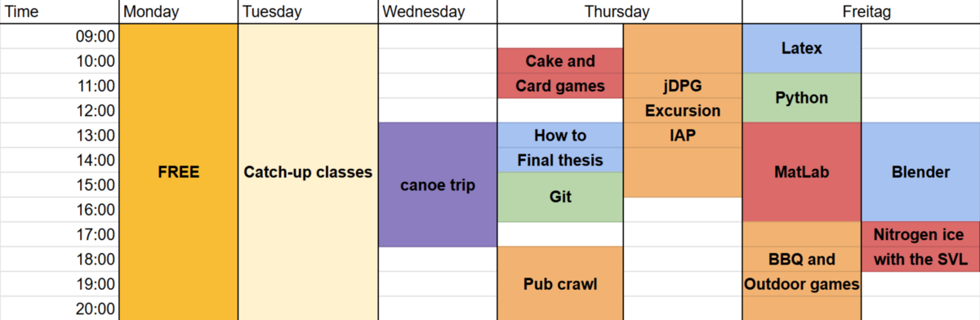Image resolution: width=980 pixels, height=320 pixels.
Task: Select the red MatLab block
Action: [802, 172]
